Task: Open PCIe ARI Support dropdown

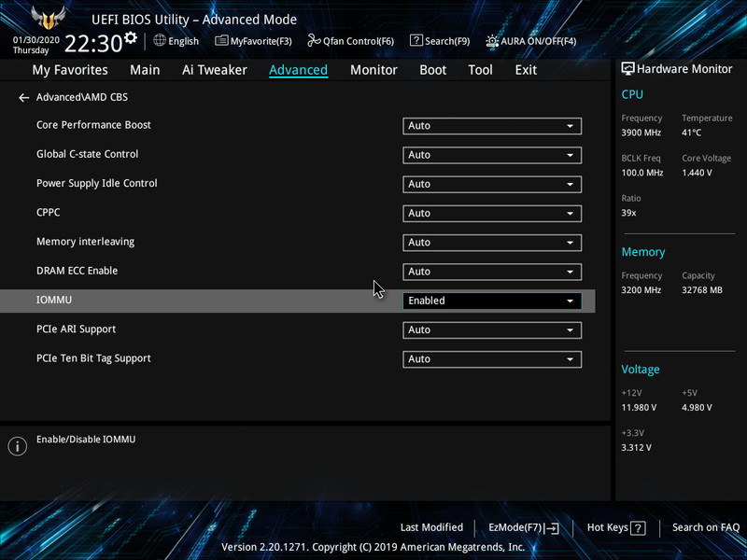Action: (492, 330)
